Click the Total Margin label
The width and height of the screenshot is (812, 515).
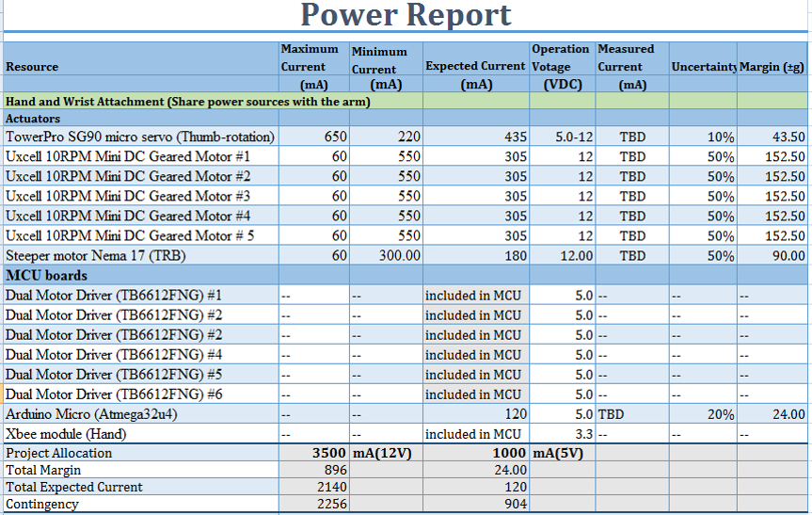(141, 470)
